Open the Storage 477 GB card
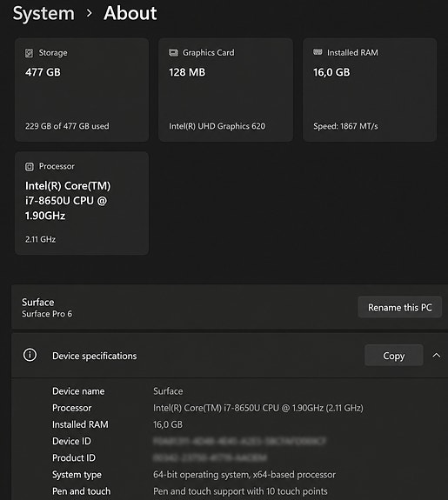The image size is (448, 500). click(82, 90)
